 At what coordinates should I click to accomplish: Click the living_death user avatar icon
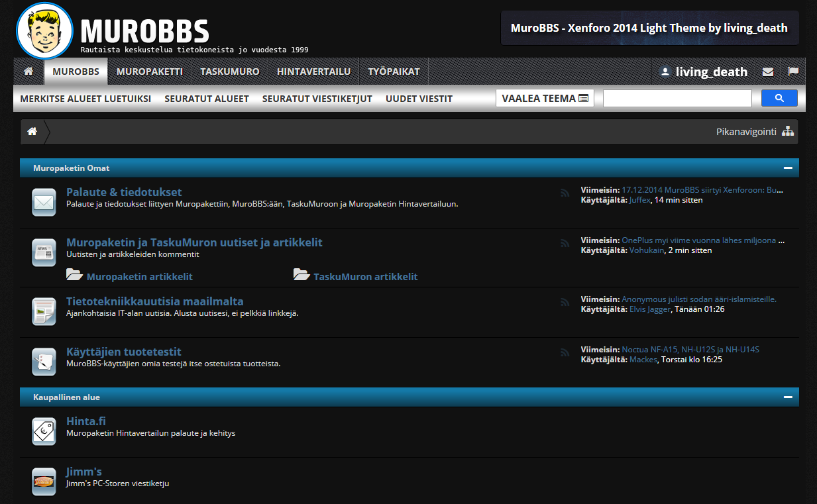point(665,72)
